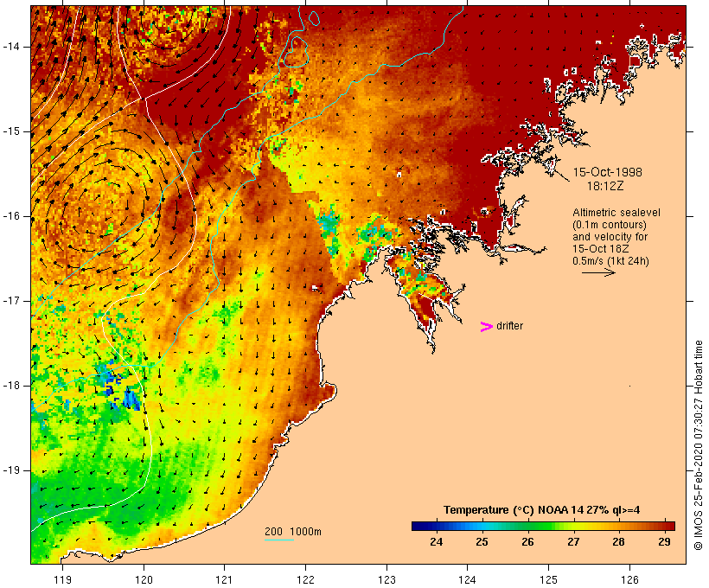Screen dimensions: 709x588
Task: Click the longitude axis label '121'
Action: click(224, 580)
